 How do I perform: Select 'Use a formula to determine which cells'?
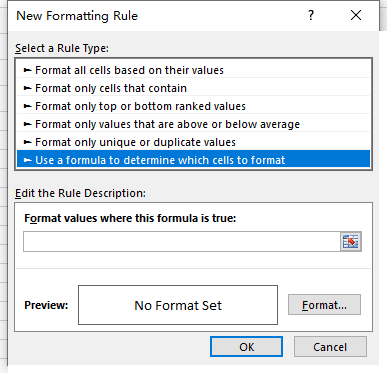[x=193, y=159]
